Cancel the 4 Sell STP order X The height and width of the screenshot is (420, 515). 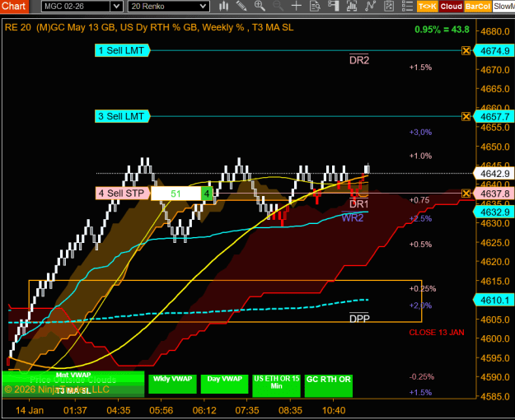[x=466, y=193]
